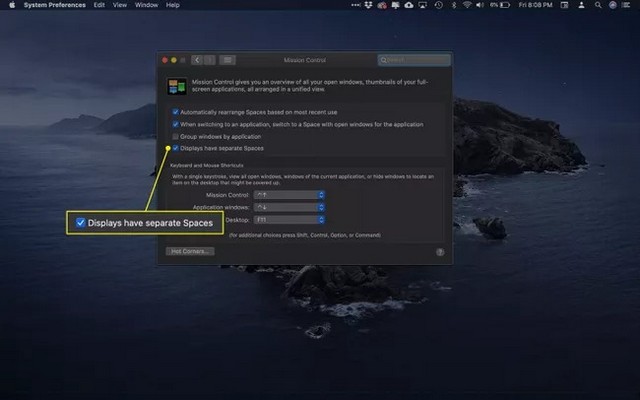Open the Show Desktop shortcut dropdown

(x=289, y=220)
